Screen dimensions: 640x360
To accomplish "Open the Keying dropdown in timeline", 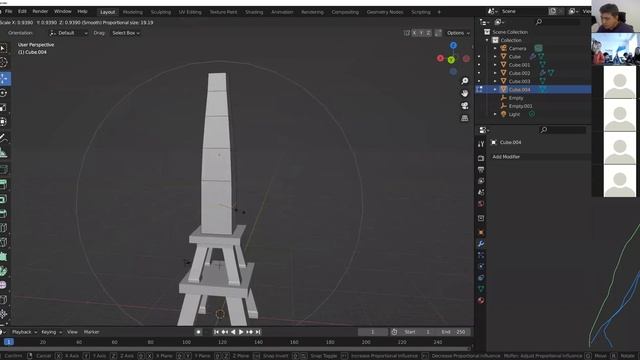I will click(51, 332).
